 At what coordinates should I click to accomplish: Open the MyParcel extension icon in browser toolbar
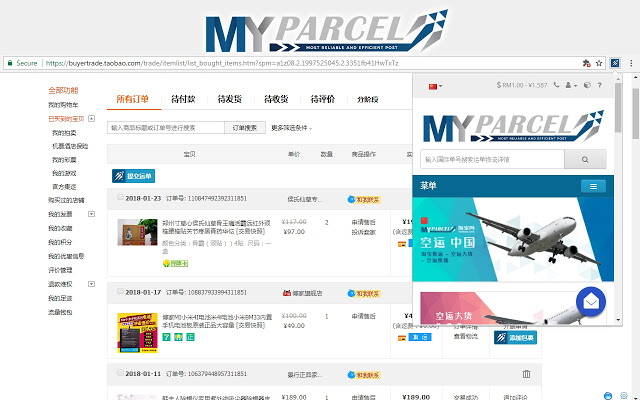(615, 63)
